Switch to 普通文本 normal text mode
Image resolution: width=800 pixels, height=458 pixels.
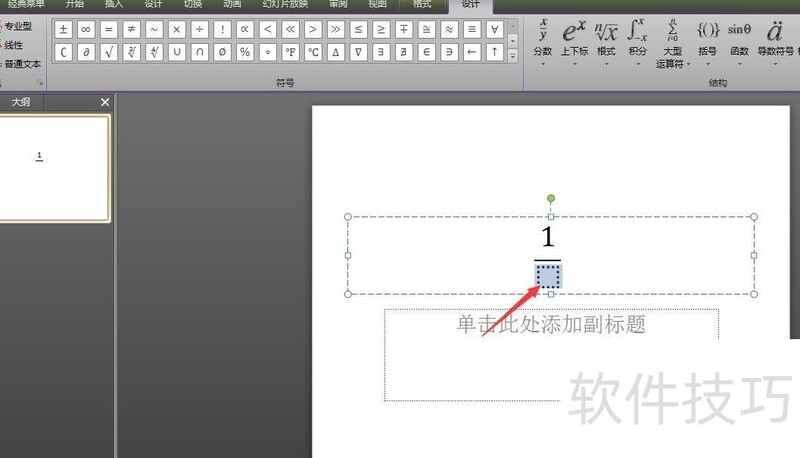tap(20, 64)
